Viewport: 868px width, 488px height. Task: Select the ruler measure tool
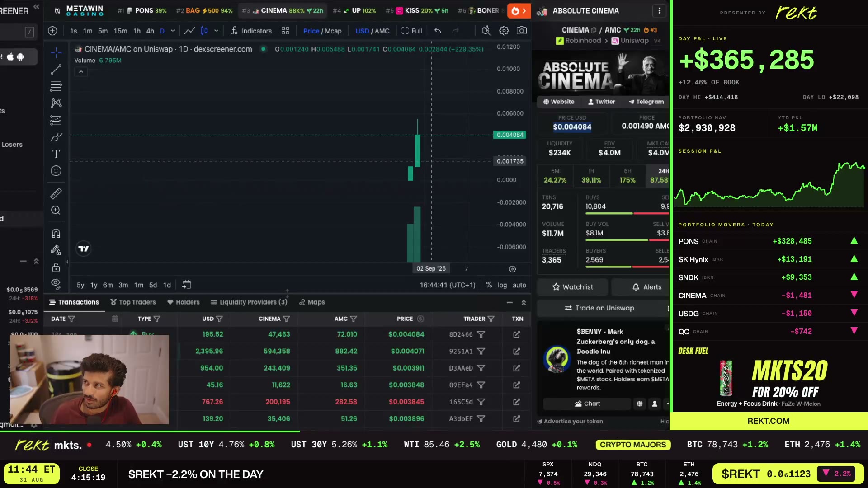tap(56, 194)
